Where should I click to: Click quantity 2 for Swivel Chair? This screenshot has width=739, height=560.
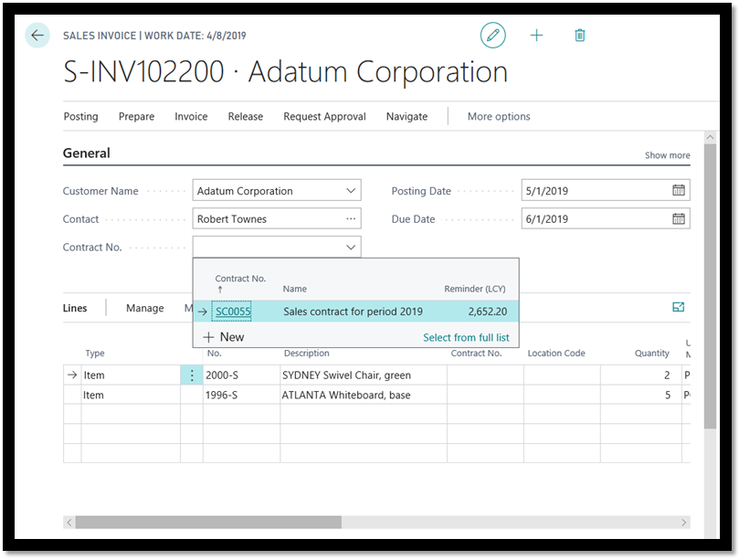tap(641, 375)
